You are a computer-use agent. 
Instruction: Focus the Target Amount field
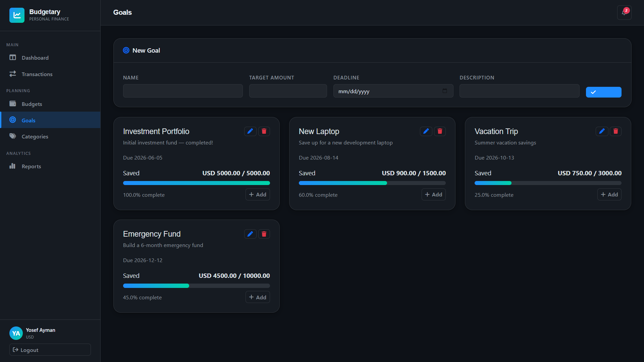click(288, 91)
